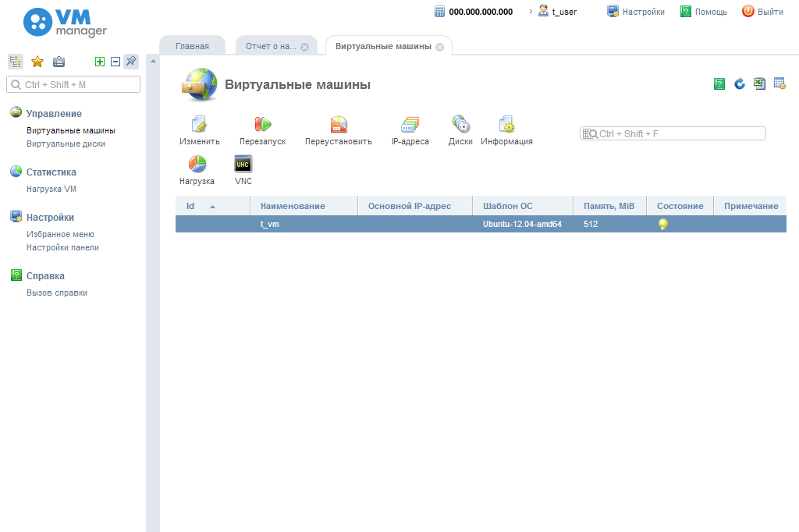The height and width of the screenshot is (532, 799).
Task: Refresh the list with the blue arrow icon
Action: (740, 83)
